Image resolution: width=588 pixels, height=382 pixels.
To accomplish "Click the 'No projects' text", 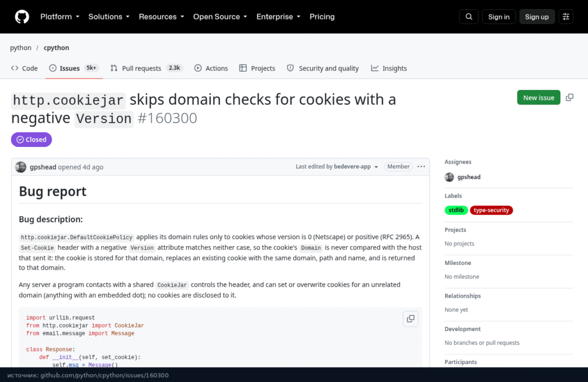I will click(x=459, y=243).
